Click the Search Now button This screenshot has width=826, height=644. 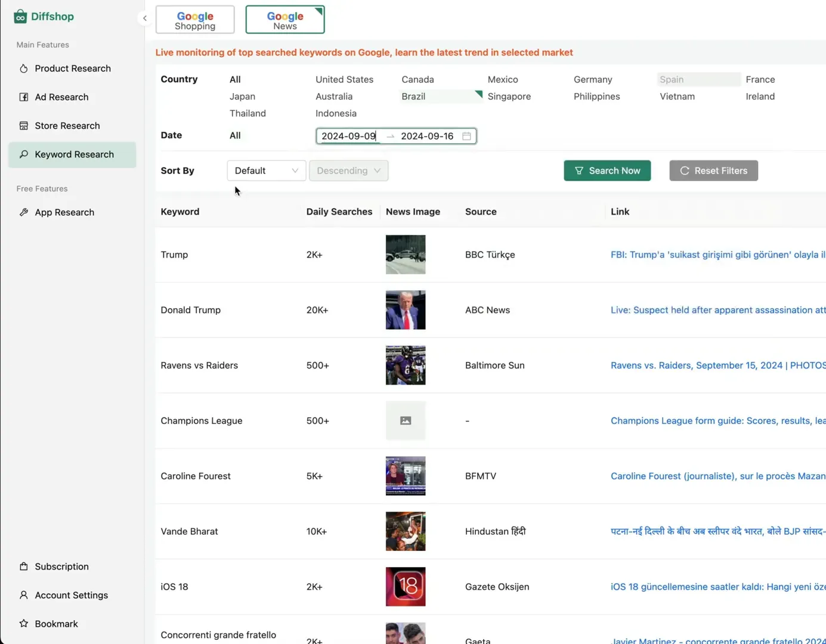pyautogui.click(x=607, y=171)
